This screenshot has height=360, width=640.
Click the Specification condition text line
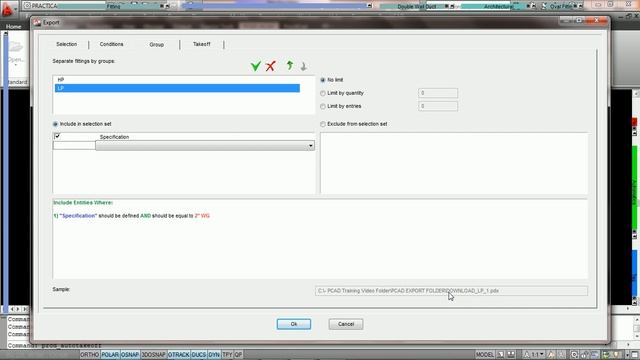tap(131, 216)
